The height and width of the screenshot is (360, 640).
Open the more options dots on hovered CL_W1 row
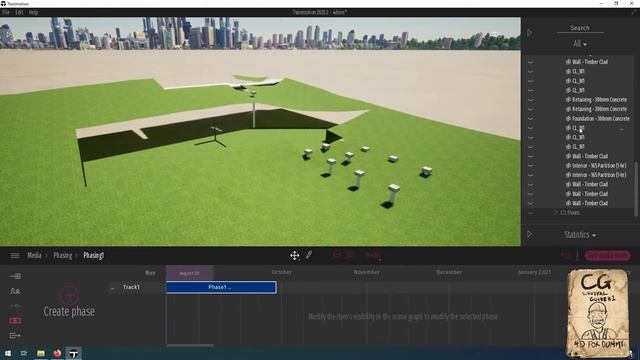tap(622, 129)
